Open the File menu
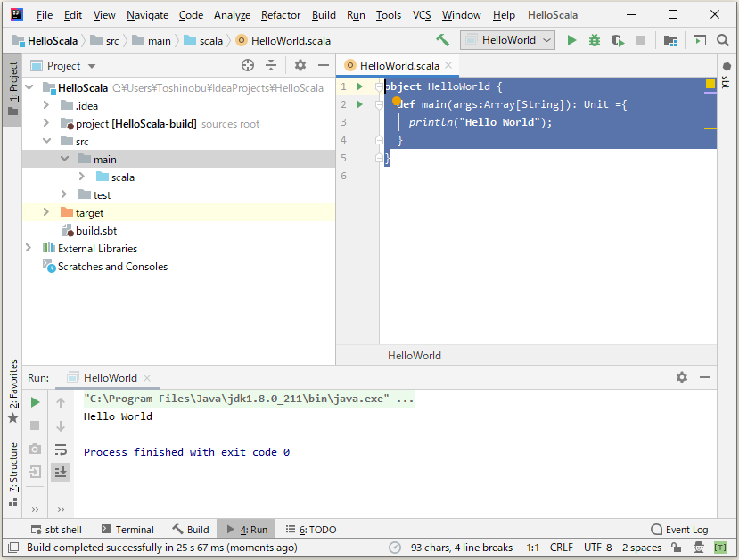The width and height of the screenshot is (739, 560). click(45, 15)
